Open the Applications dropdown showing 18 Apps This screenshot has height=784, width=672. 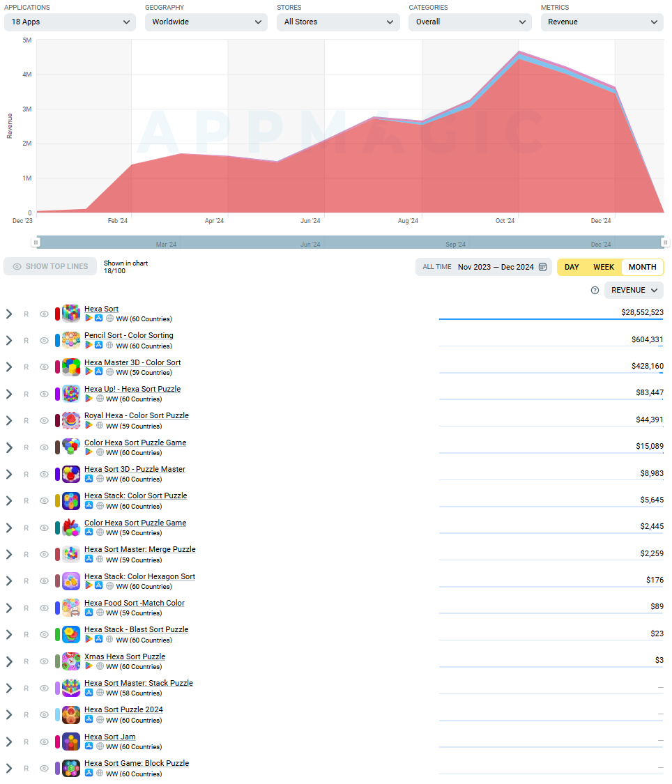coord(70,22)
